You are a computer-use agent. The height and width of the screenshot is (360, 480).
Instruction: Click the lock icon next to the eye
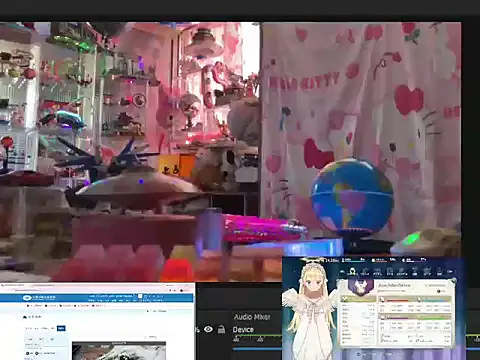pyautogui.click(x=221, y=329)
